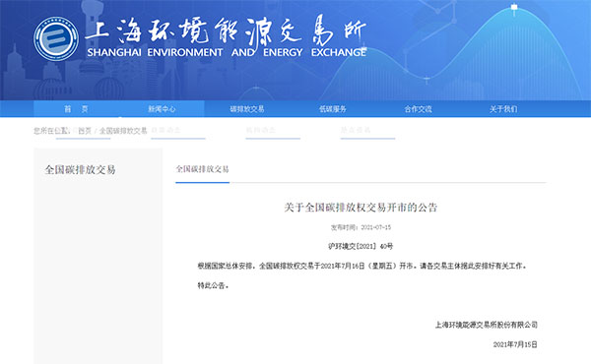Viewport: 591px width, 364px height.
Task: Open the 首页 navigation menu item
Action: click(x=76, y=109)
